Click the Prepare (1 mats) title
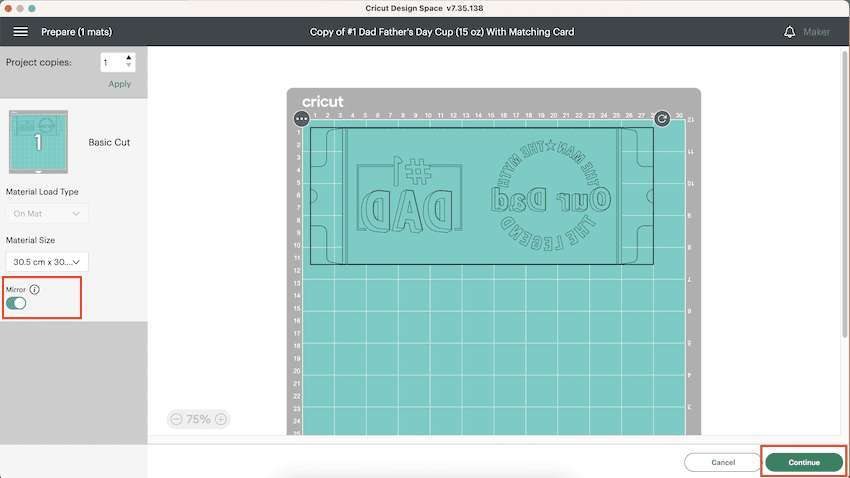850x478 pixels. pyautogui.click(x=76, y=32)
